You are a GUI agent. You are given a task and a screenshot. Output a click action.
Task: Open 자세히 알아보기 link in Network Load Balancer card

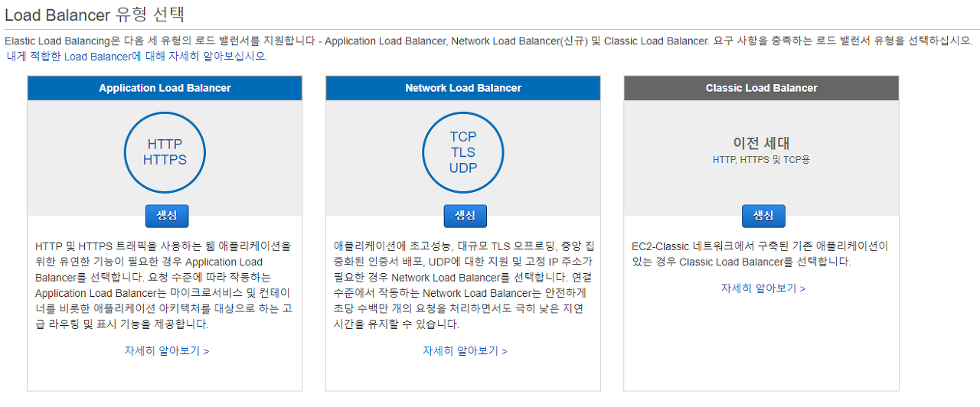[x=465, y=350]
